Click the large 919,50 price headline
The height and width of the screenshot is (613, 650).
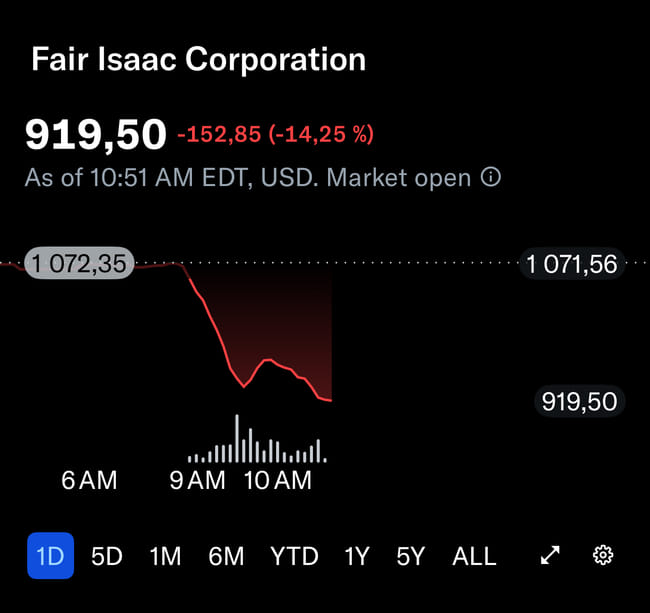95,134
